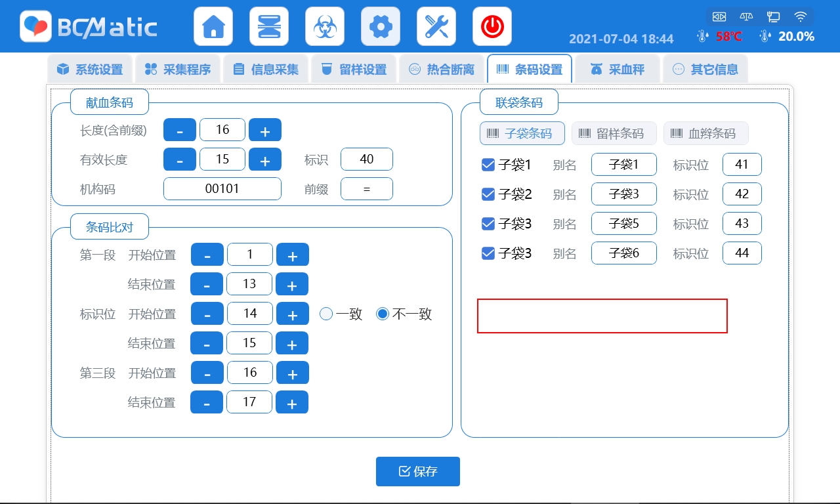Edit the 子袋1 alias field
This screenshot has height=504, width=840.
pyautogui.click(x=624, y=165)
